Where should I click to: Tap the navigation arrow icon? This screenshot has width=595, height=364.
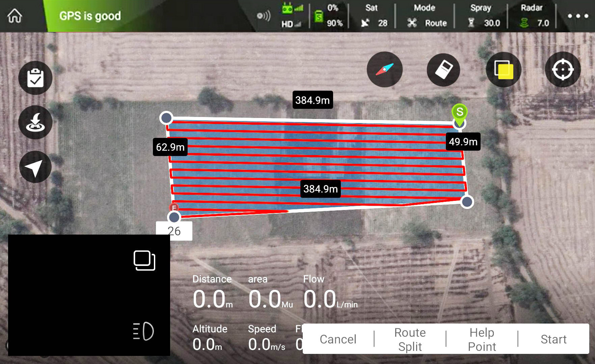(x=35, y=167)
